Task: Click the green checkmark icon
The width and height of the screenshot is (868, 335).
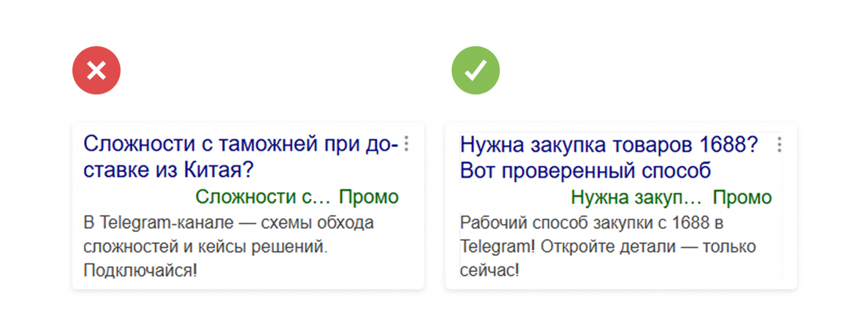Action: tap(475, 71)
